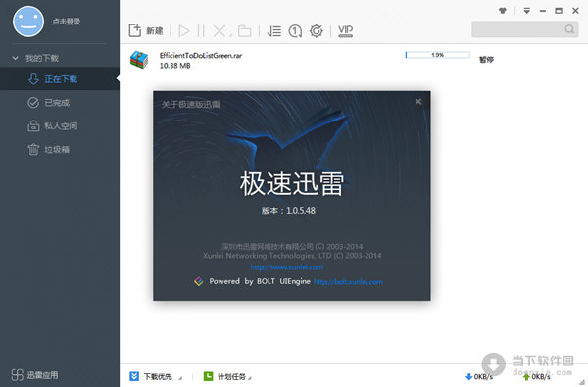
Task: Open the main menu dropdown icon
Action: pos(527,11)
